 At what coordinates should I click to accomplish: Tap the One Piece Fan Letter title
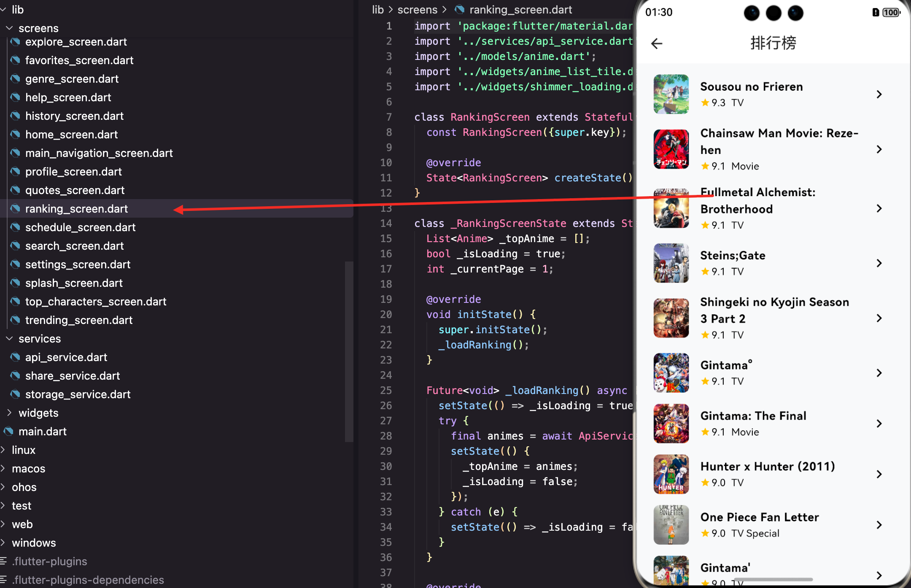tap(759, 517)
